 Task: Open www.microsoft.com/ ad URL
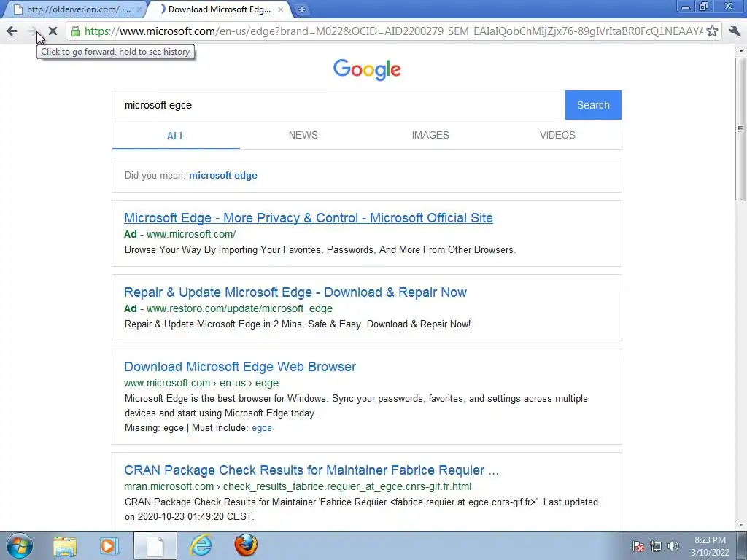click(191, 234)
